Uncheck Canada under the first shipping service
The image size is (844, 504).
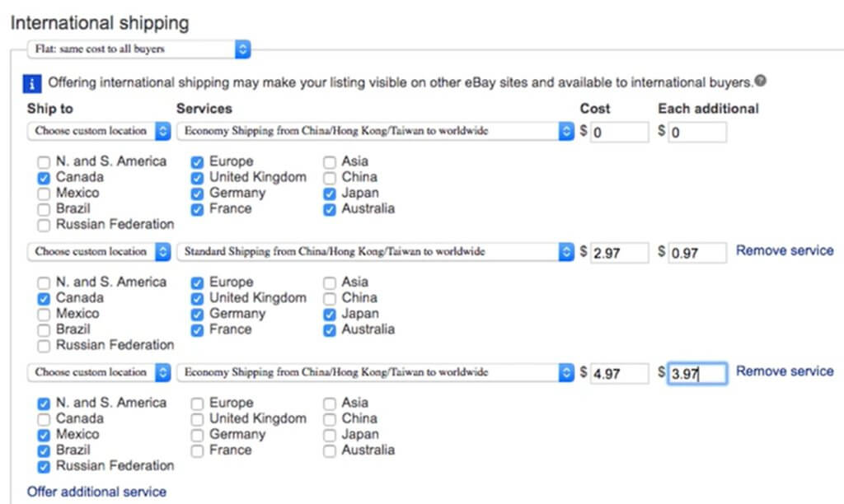43,176
